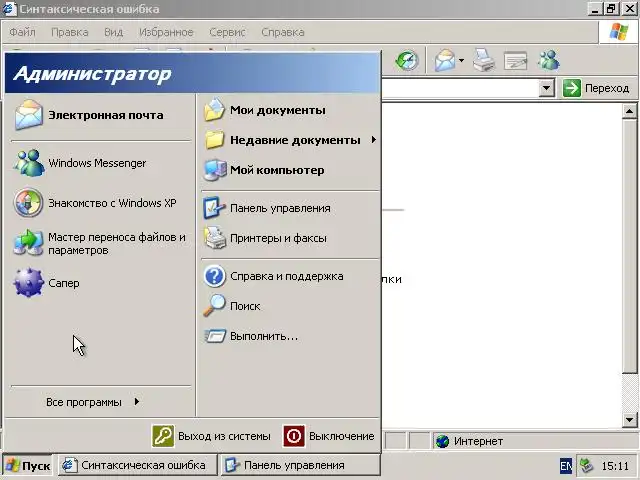Screen dimensions: 640x480
Task: Click the Mail toolbar icon in browser
Action: pos(445,61)
